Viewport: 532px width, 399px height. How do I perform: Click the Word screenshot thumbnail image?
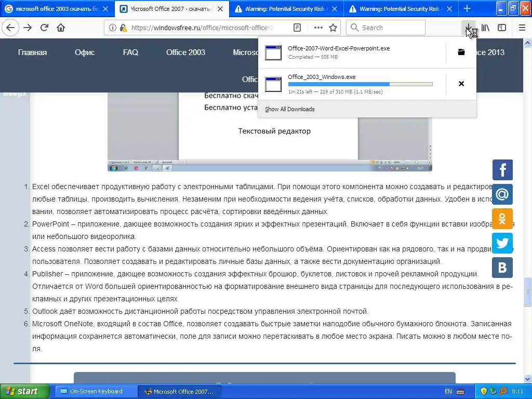point(270,131)
